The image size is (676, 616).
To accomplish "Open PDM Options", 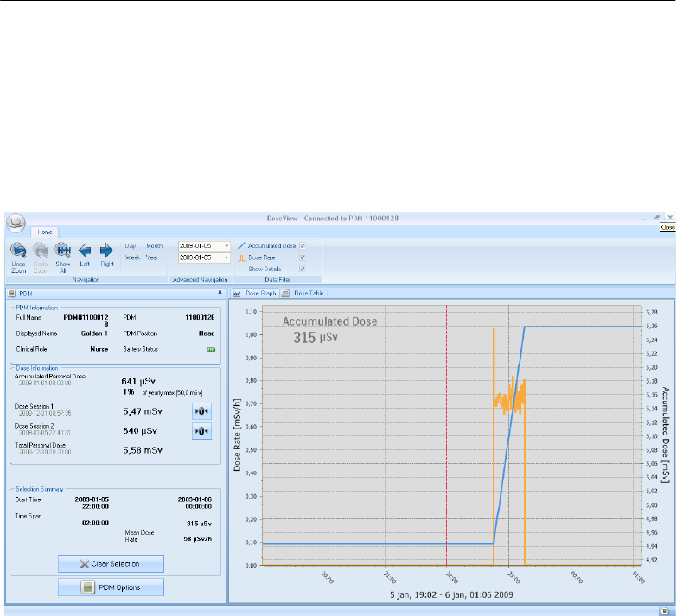I will [110, 587].
